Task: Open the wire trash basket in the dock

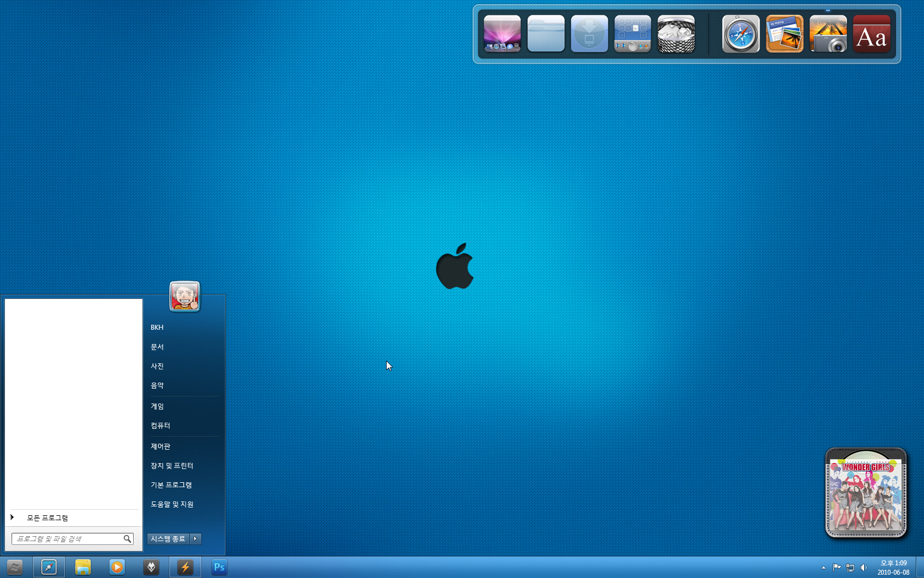Action: pyautogui.click(x=676, y=34)
